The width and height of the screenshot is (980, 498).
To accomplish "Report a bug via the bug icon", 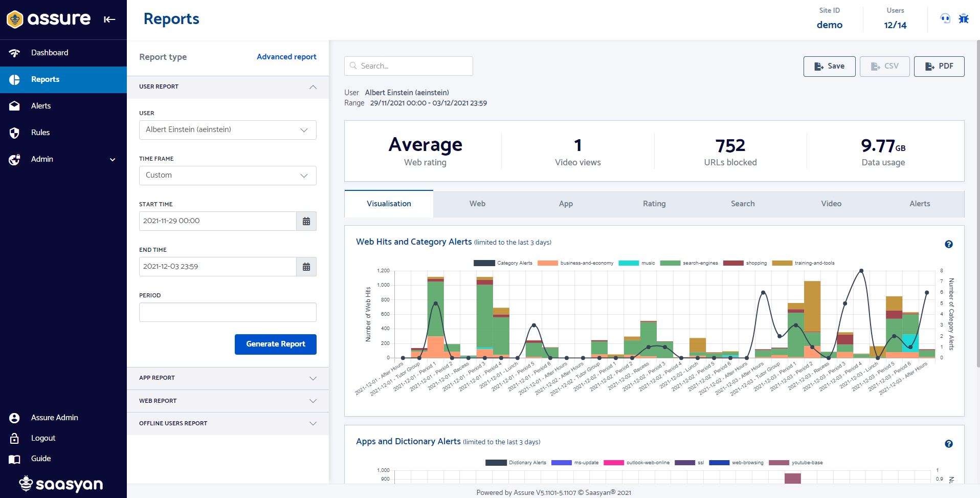I will click(964, 18).
